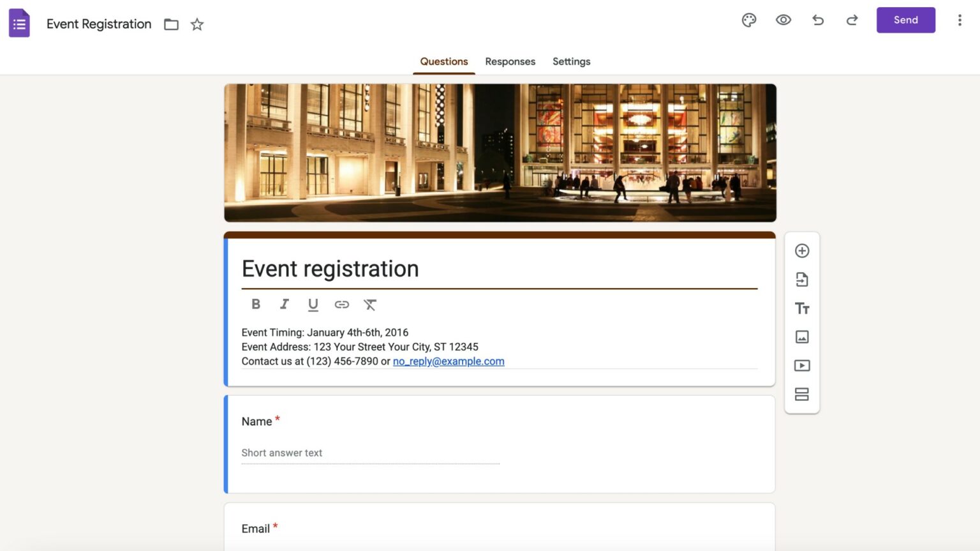Insert an image into the form
980x551 pixels.
tap(802, 337)
